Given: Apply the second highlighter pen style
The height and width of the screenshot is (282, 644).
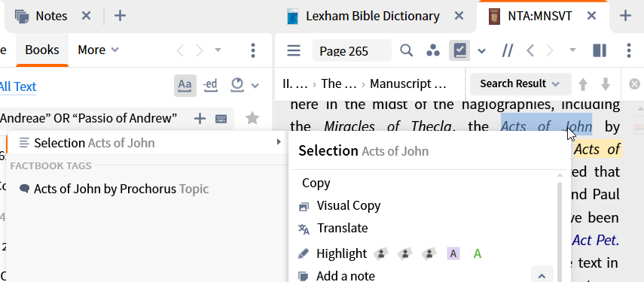Looking at the screenshot, I should [405, 254].
